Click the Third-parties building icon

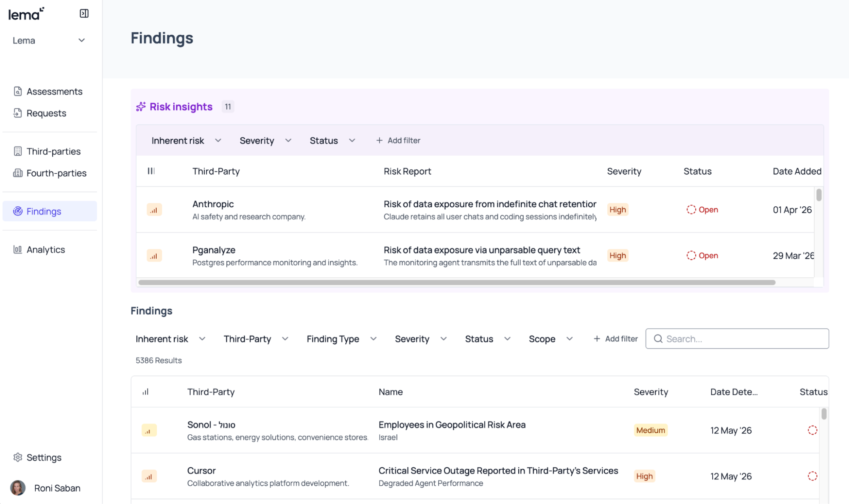coord(18,151)
